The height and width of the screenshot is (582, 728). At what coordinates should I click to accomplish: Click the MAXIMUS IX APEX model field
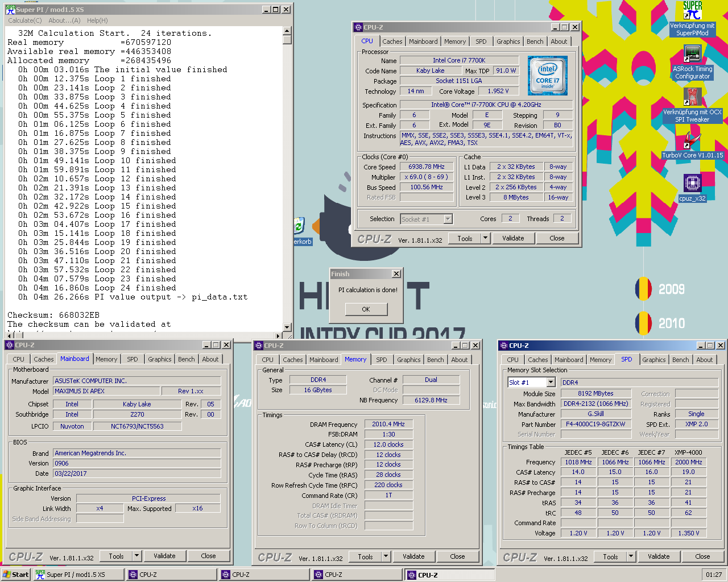106,391
